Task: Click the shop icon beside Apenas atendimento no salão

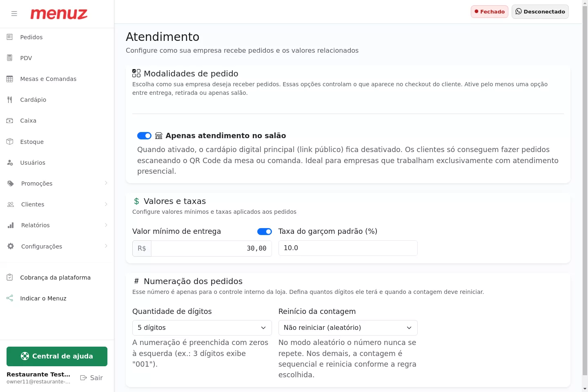Action: pyautogui.click(x=159, y=136)
